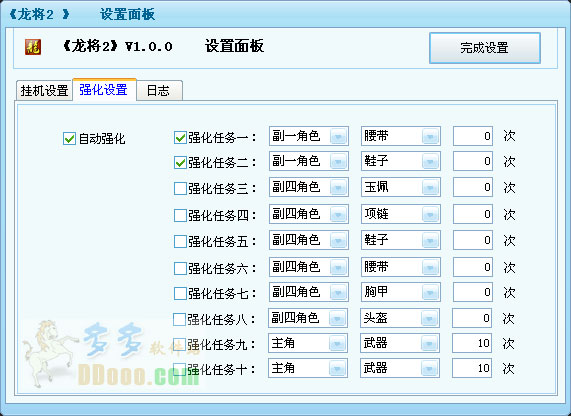Click the 完成设置 button
Screen dimensions: 571x416
point(484,48)
